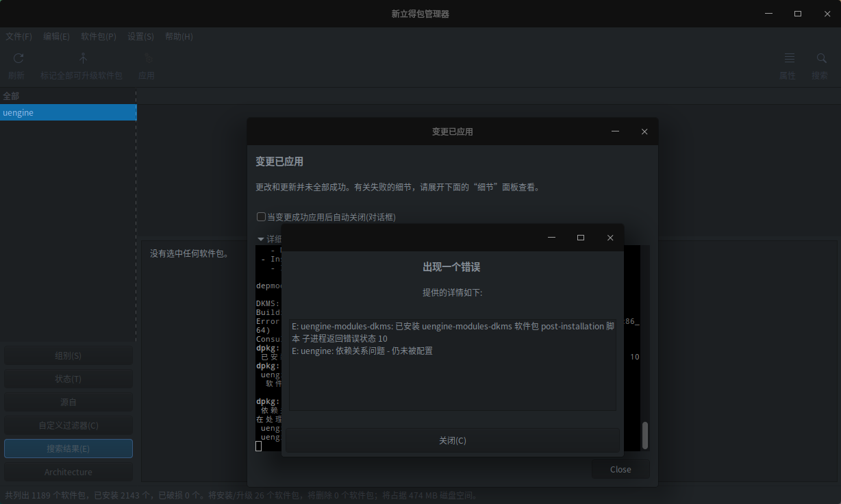Select the Architecture filter button

(68, 473)
